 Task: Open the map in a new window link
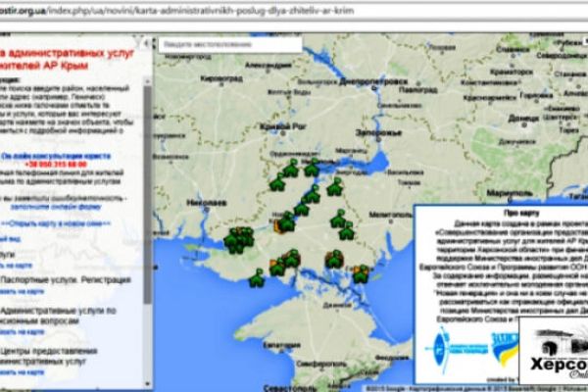59,223
